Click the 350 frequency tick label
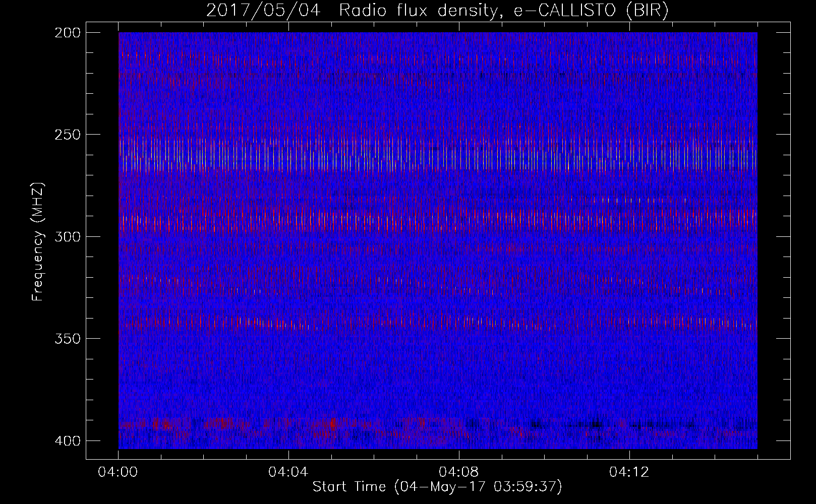816x504 pixels. pyautogui.click(x=67, y=339)
